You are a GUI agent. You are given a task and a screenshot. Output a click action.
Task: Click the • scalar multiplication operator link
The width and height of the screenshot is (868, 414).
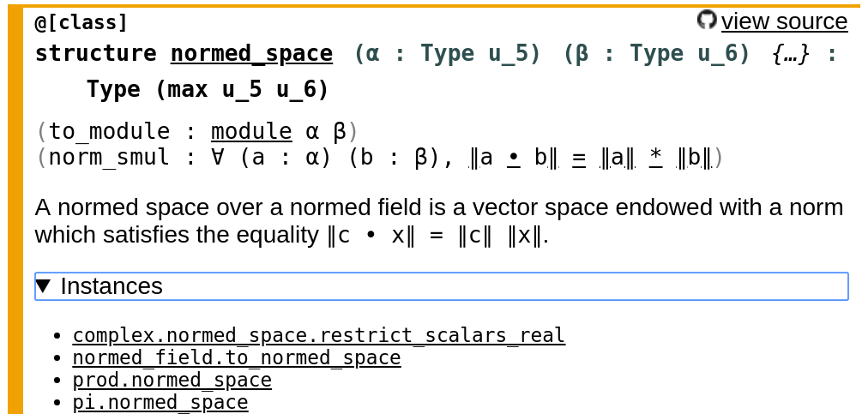(514, 159)
